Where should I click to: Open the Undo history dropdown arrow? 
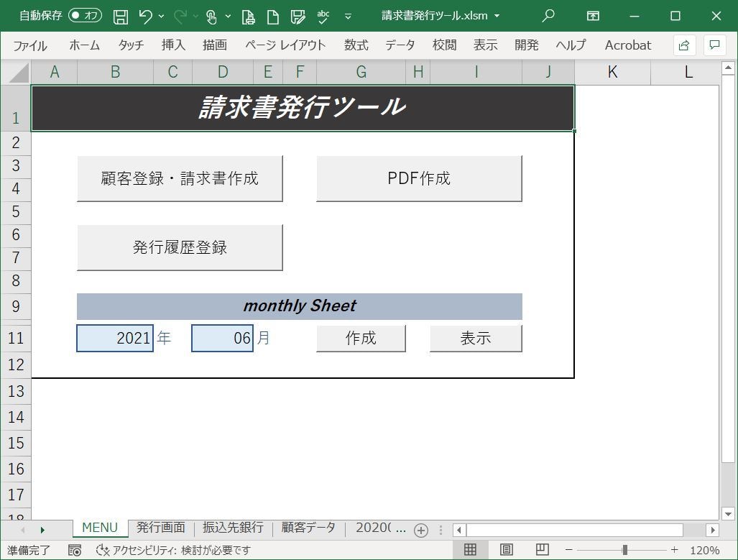[x=162, y=17]
